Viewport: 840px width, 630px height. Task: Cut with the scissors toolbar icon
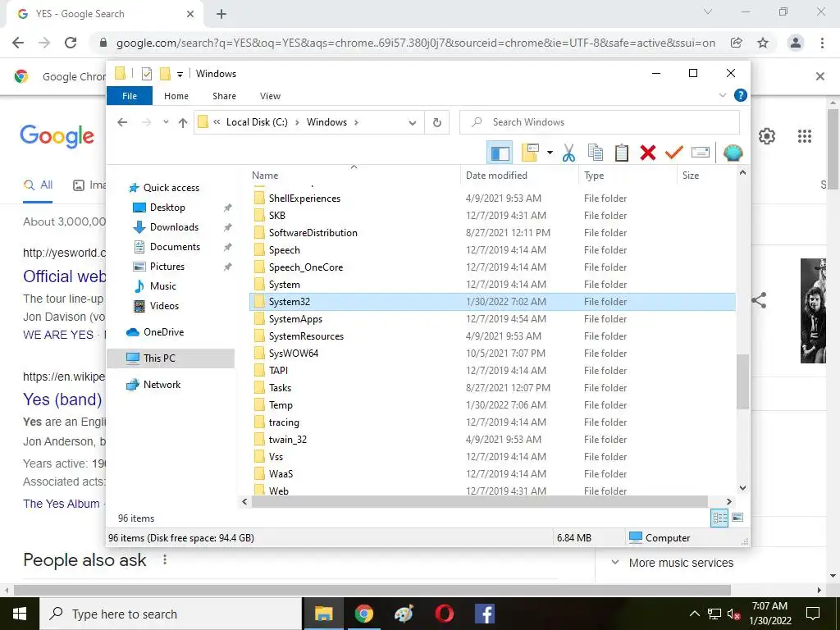[x=568, y=153]
